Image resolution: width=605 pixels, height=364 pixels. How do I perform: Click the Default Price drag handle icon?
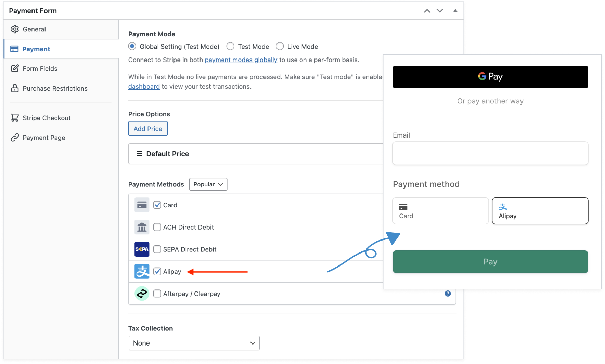click(139, 154)
